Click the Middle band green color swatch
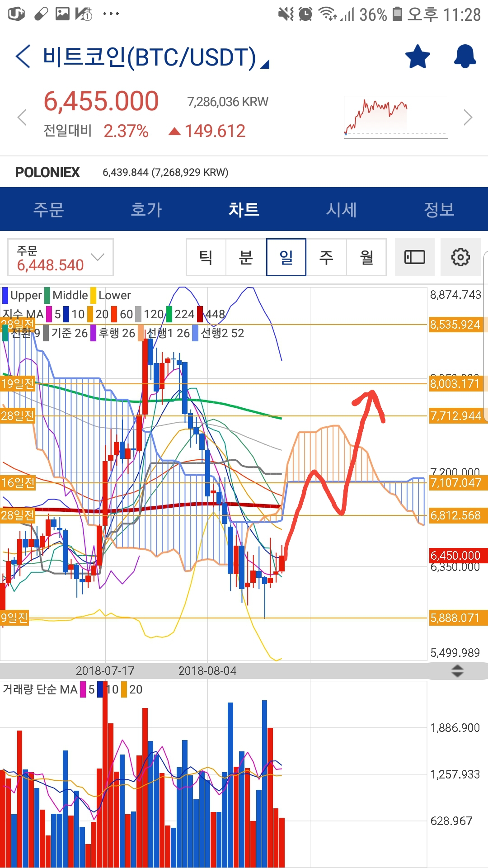Viewport: 488px width, 868px height. pyautogui.click(x=47, y=295)
